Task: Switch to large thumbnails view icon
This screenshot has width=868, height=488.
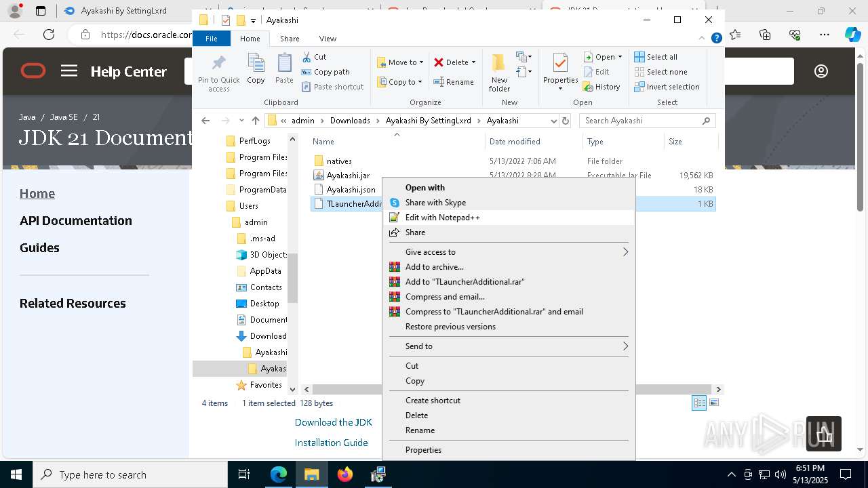Action: (x=713, y=403)
